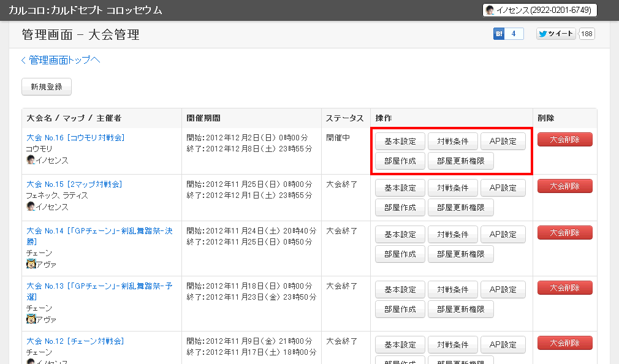Click the user avatar beside イノセンス in header

[x=490, y=10]
